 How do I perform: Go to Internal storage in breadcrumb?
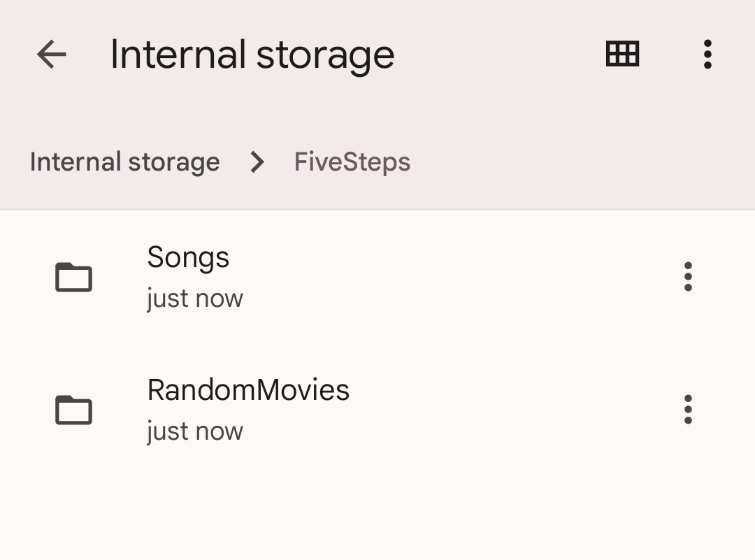[124, 162]
